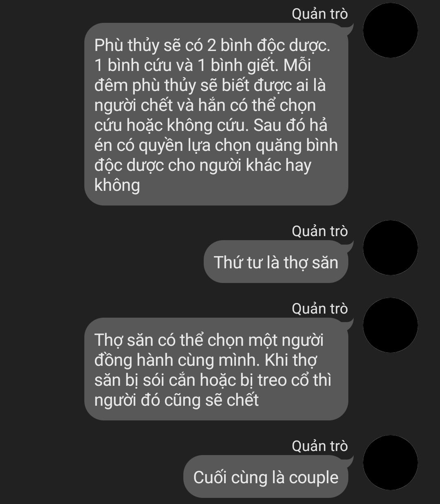Tap the line 'Thợ săn có thể chọn một người'
Screen dimensions: 440x504
tap(209, 340)
